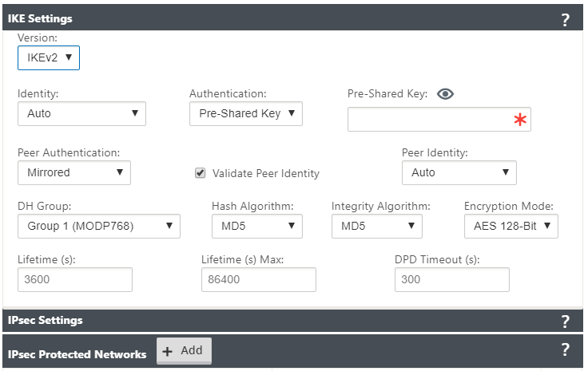588x371 pixels.
Task: Open help for IKE Settings section
Action: 565,19
